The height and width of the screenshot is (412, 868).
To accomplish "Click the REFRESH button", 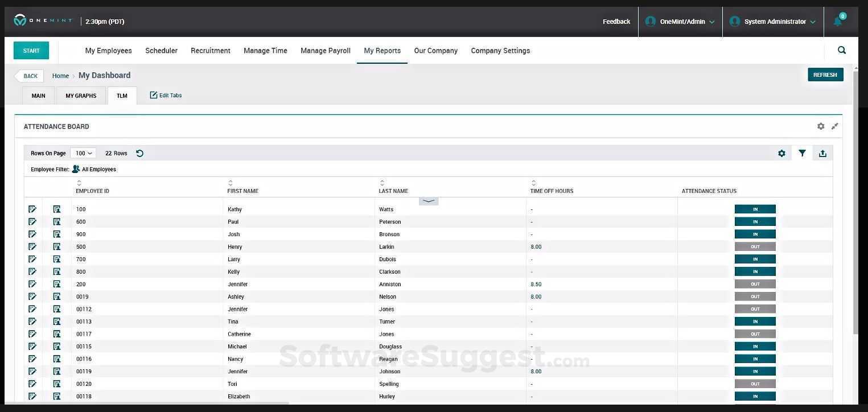I will click(x=825, y=75).
